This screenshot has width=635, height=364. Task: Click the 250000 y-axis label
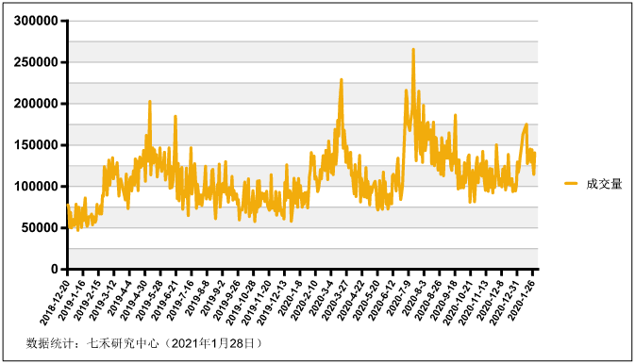[36, 62]
